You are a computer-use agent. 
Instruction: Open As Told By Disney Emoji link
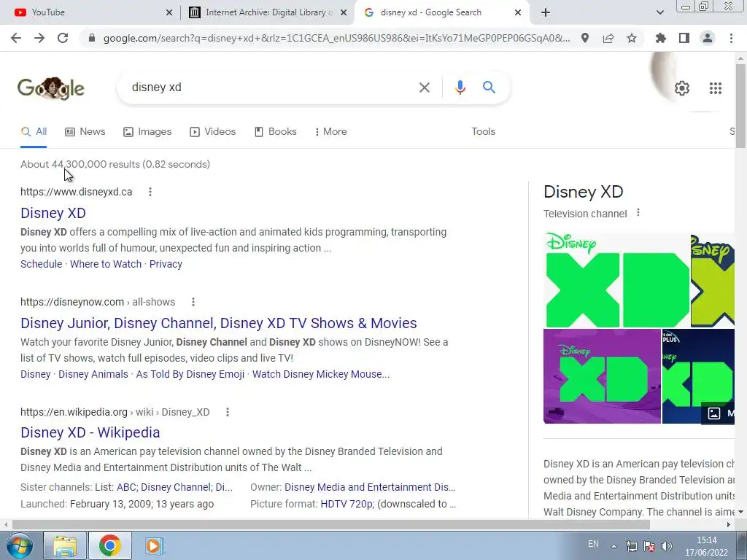click(x=190, y=374)
